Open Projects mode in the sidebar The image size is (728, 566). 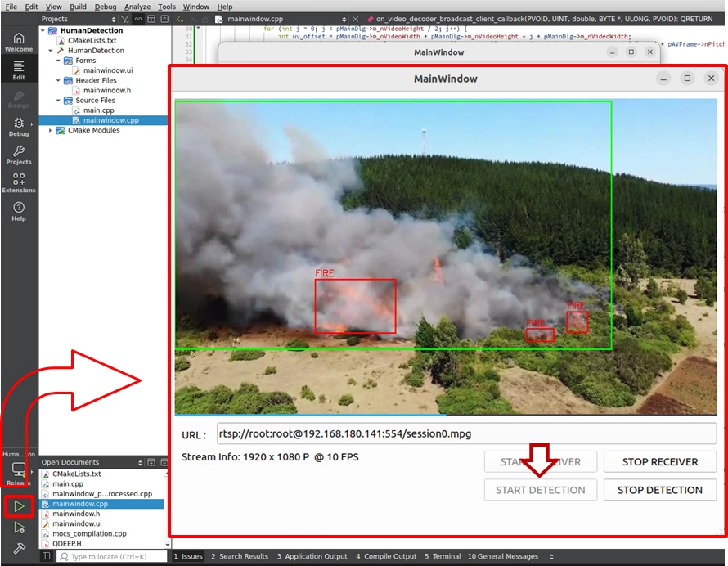(19, 155)
